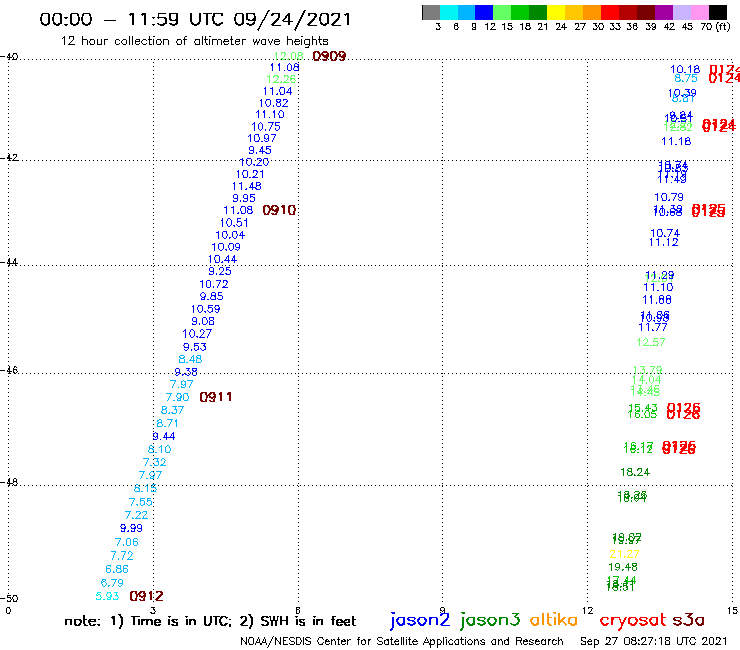The image size is (740, 650).
Task: Click the 8.48 light blue value
Action: (190, 359)
